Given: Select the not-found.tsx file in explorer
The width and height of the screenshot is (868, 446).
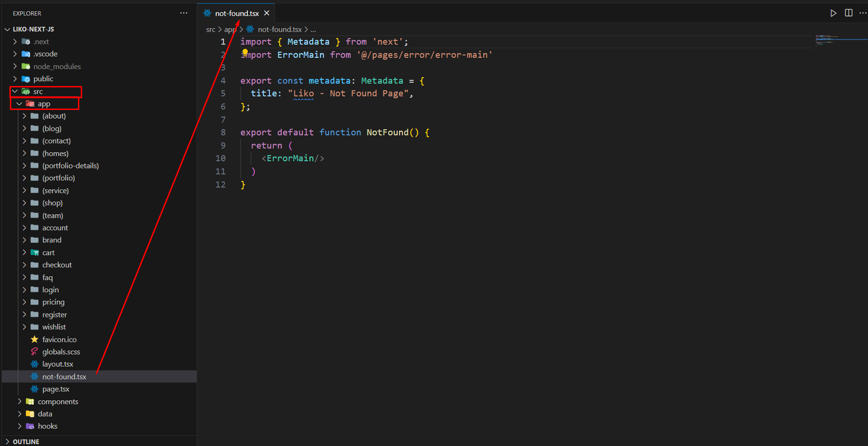Looking at the screenshot, I should pos(64,377).
